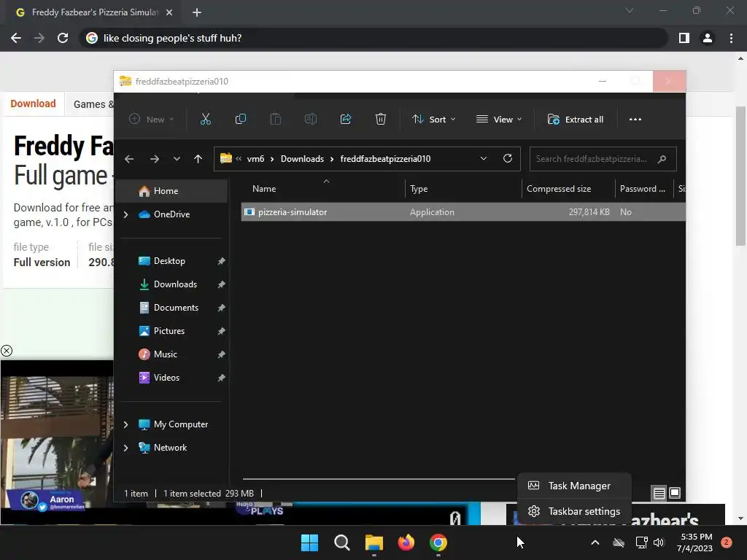The image size is (747, 560).
Task: Open Chrome three-dot menu
Action: click(x=731, y=38)
